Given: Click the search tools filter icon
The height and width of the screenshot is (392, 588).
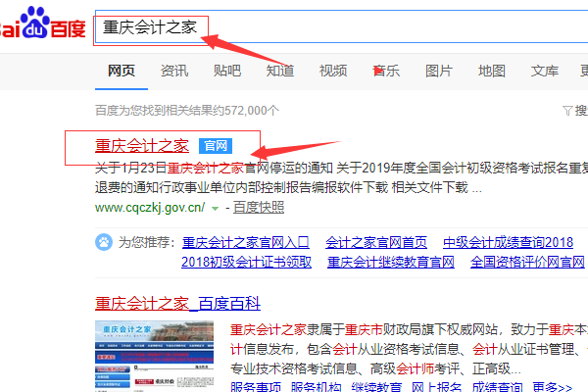Looking at the screenshot, I should point(567,111).
